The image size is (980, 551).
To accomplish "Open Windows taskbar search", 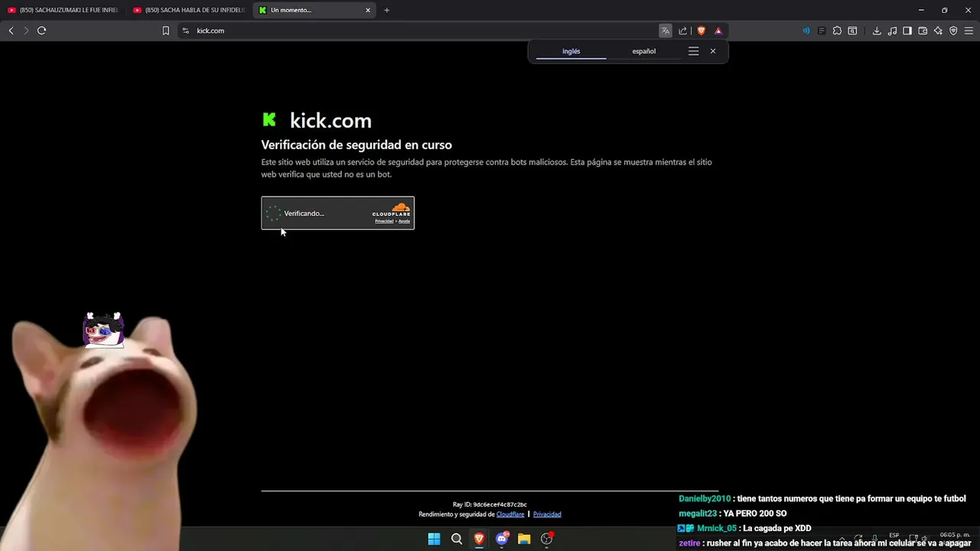I will (x=457, y=539).
